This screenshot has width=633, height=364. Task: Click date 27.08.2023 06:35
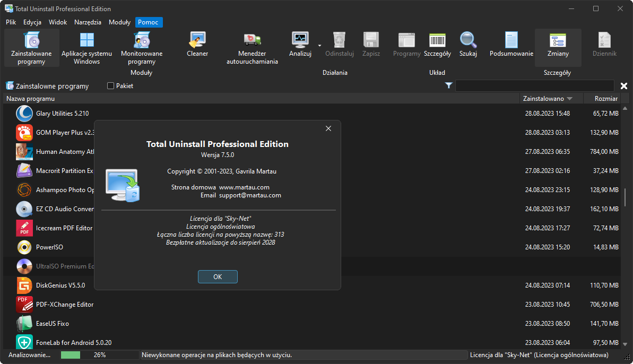(548, 152)
